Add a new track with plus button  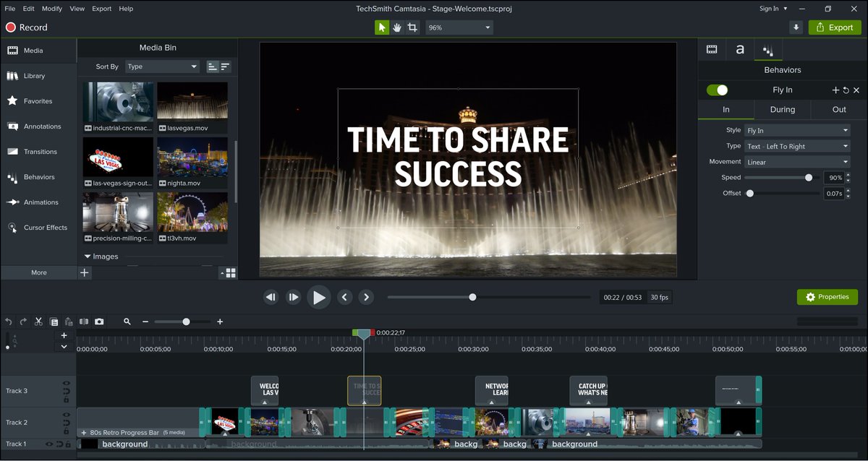pyautogui.click(x=64, y=335)
